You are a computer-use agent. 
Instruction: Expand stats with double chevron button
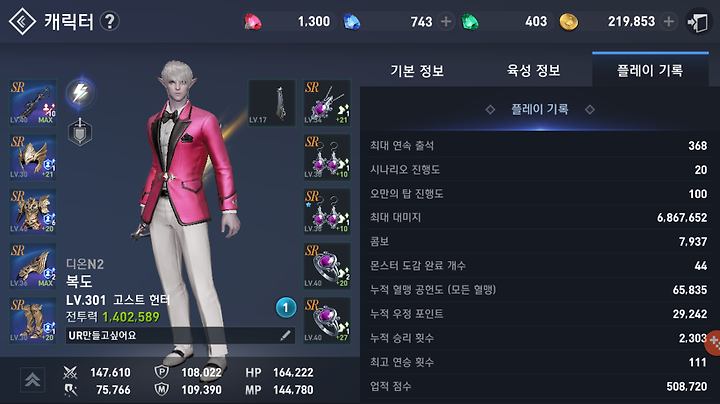click(32, 380)
